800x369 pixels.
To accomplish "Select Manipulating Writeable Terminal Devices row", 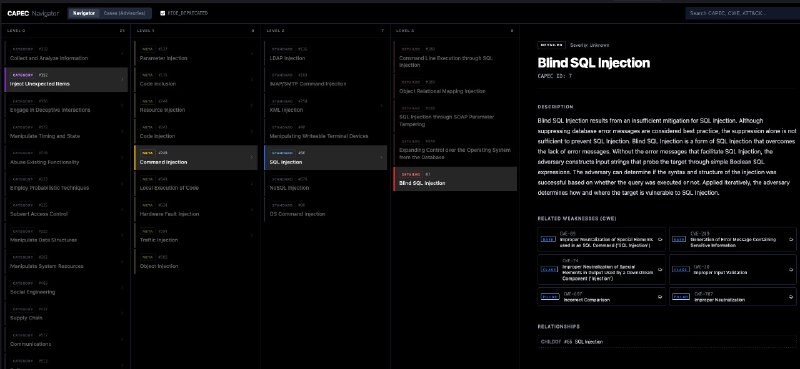I will (x=325, y=132).
